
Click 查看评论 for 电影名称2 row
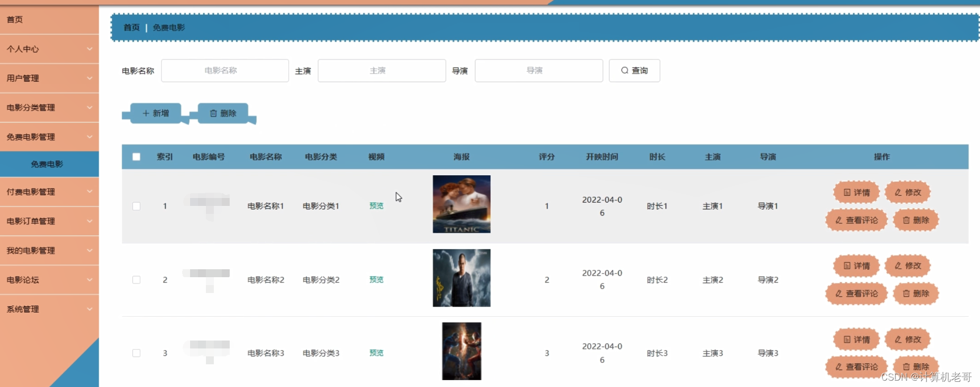[856, 294]
